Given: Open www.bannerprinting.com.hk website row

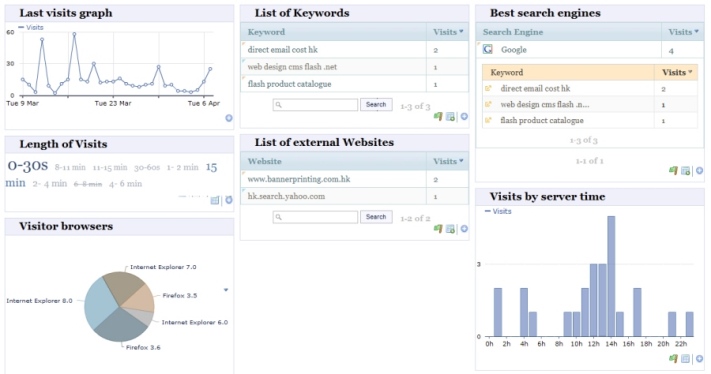Looking at the screenshot, I should tap(355, 179).
